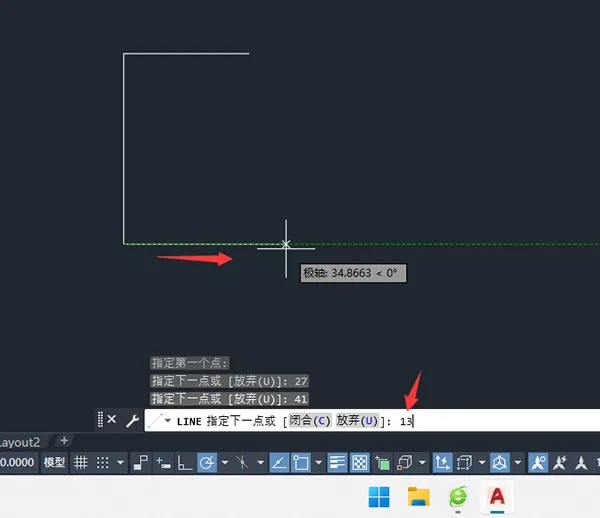This screenshot has height=518, width=600.
Task: Click the selection cycling icon
Action: tap(382, 463)
